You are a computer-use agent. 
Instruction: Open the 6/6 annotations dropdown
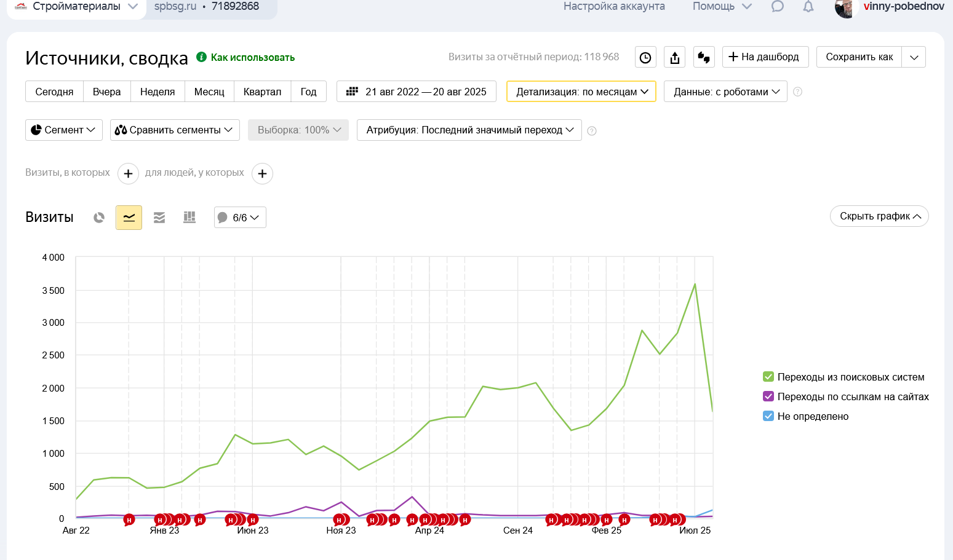click(x=240, y=218)
